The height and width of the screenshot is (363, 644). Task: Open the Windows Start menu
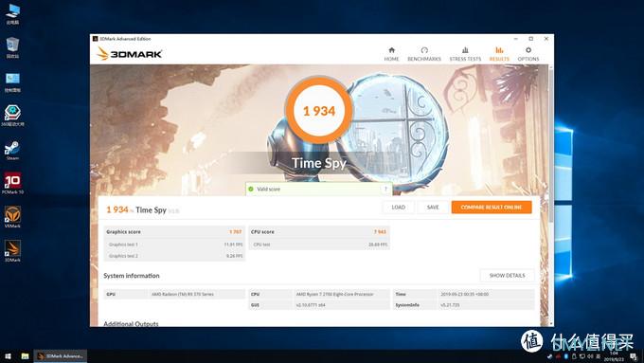pyautogui.click(x=8, y=356)
